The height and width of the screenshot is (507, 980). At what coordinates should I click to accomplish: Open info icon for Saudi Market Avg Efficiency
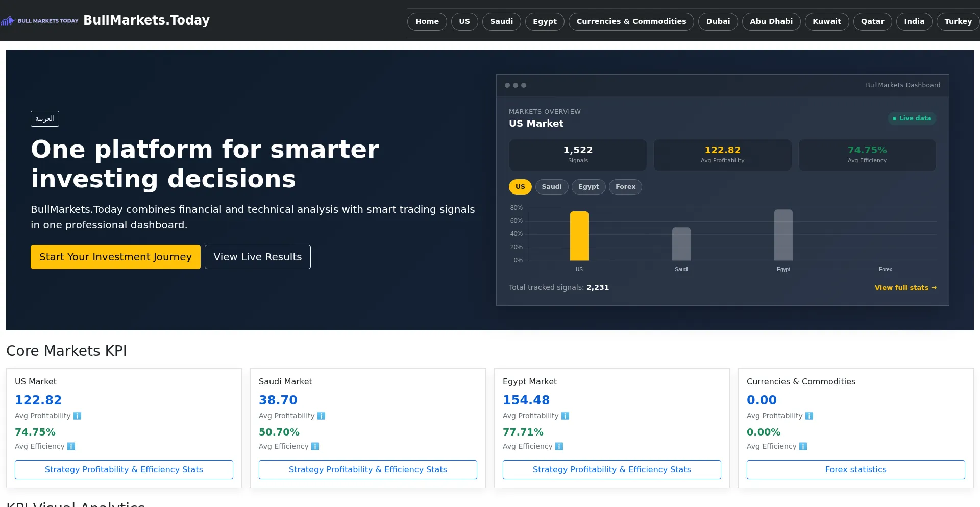(315, 446)
